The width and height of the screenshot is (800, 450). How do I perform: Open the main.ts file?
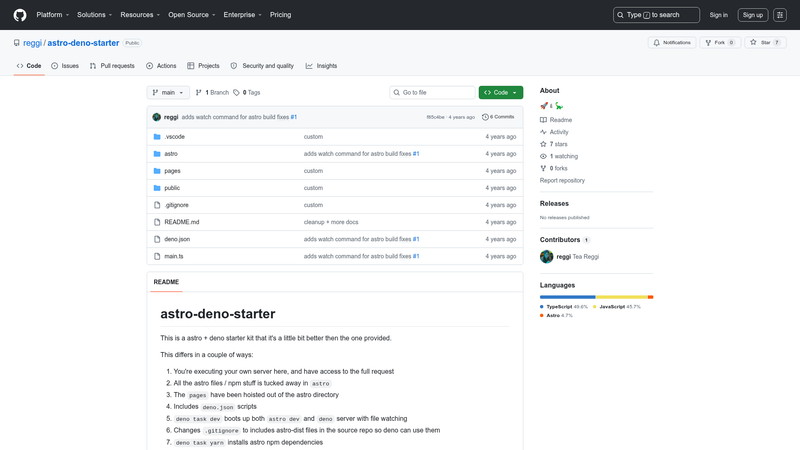click(x=173, y=256)
